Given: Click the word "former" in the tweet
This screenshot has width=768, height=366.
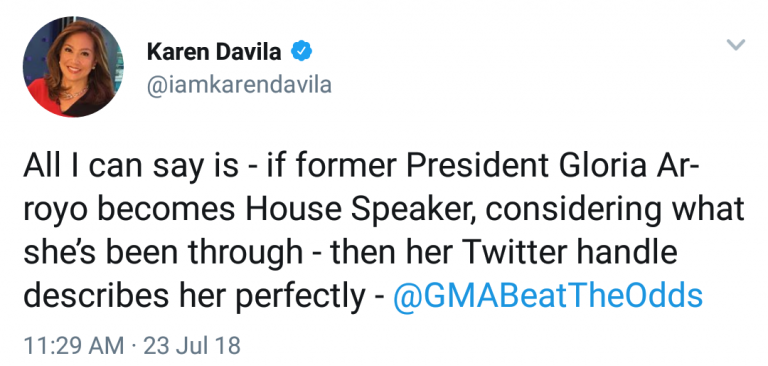Looking at the screenshot, I should 348,167.
